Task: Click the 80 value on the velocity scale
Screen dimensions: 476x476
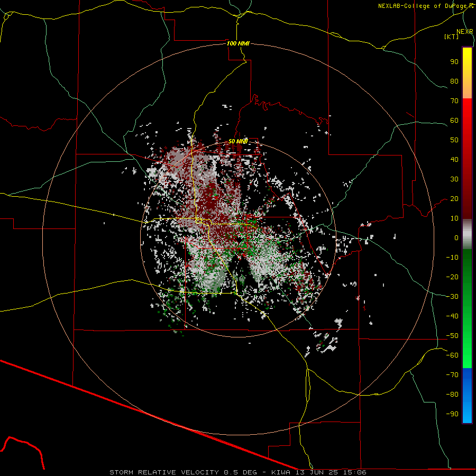Action: pos(454,81)
